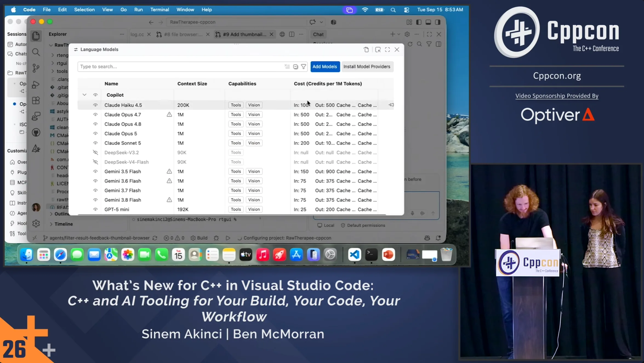
Task: Open Run and Debug view icon
Action: pyautogui.click(x=36, y=84)
